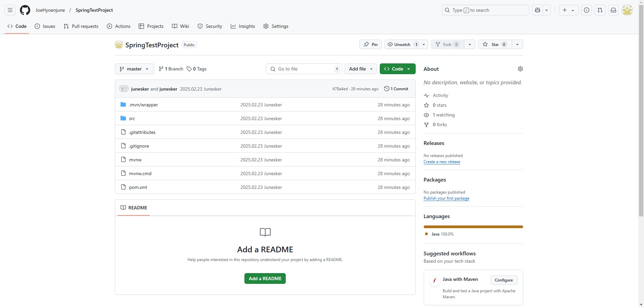Open the Actions tab
644x307 pixels.
(x=119, y=26)
